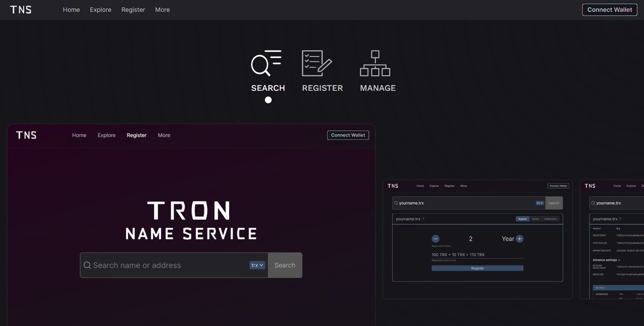Click the yourname.trx search field in register thumbnail
The height and width of the screenshot is (326, 644).
tap(469, 203)
